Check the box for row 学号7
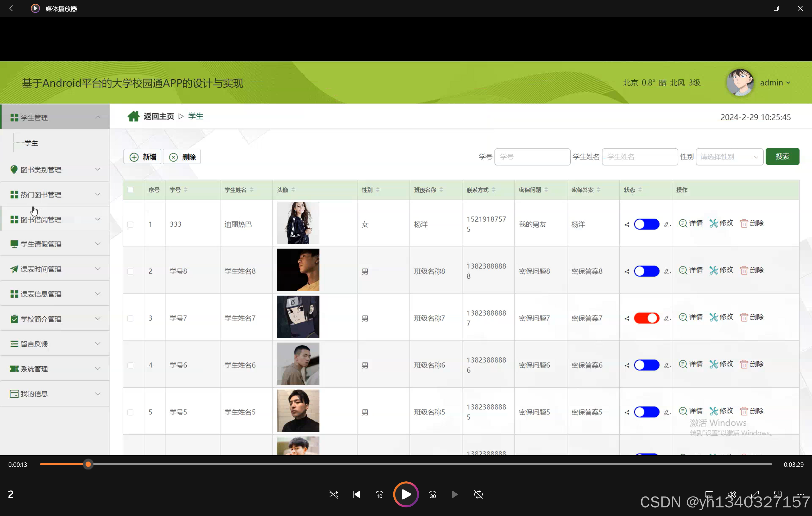 tap(130, 318)
